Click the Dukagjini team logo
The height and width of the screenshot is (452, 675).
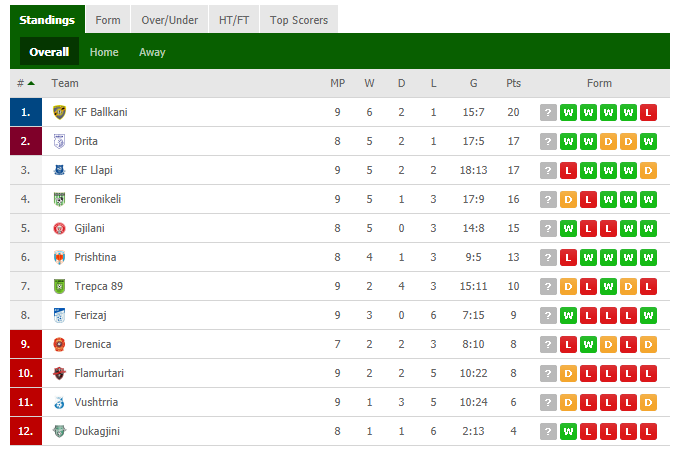59,431
